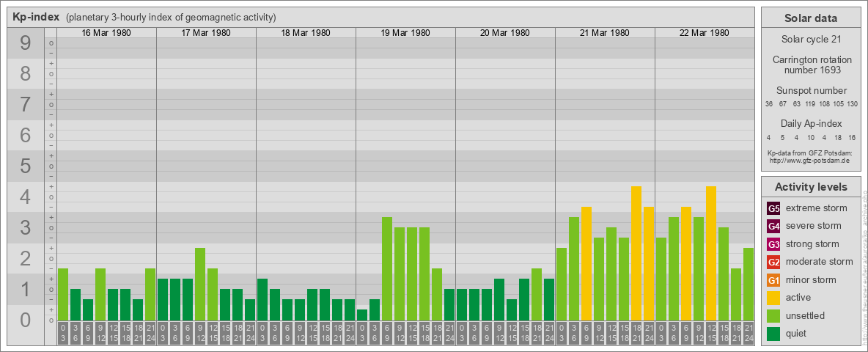Click the 18 Mar 1980 date header
The width and height of the screenshot is (868, 352).
tap(306, 33)
